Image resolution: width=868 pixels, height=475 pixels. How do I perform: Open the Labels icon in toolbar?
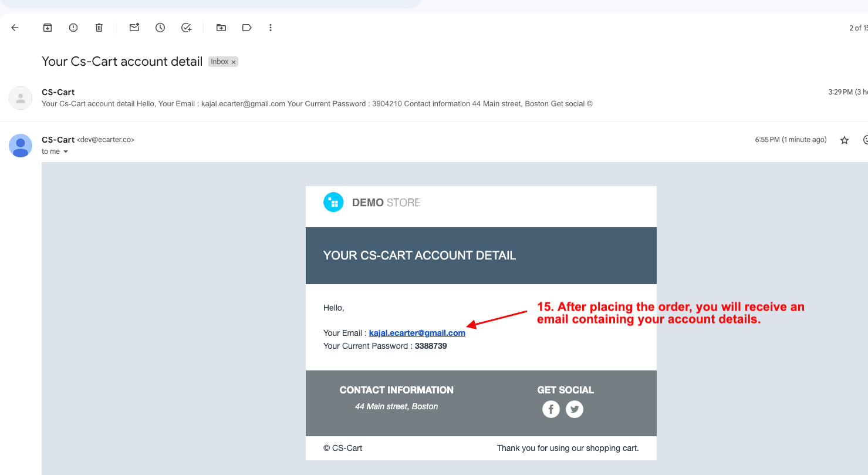pyautogui.click(x=246, y=28)
